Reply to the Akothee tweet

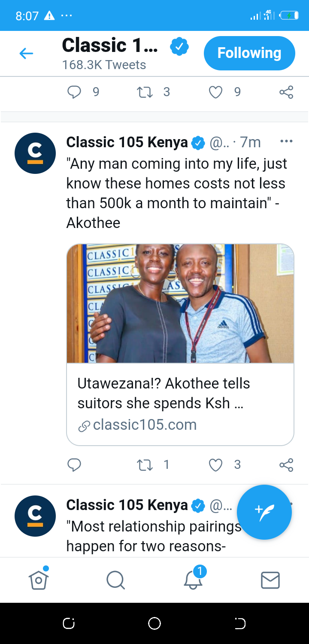74,465
